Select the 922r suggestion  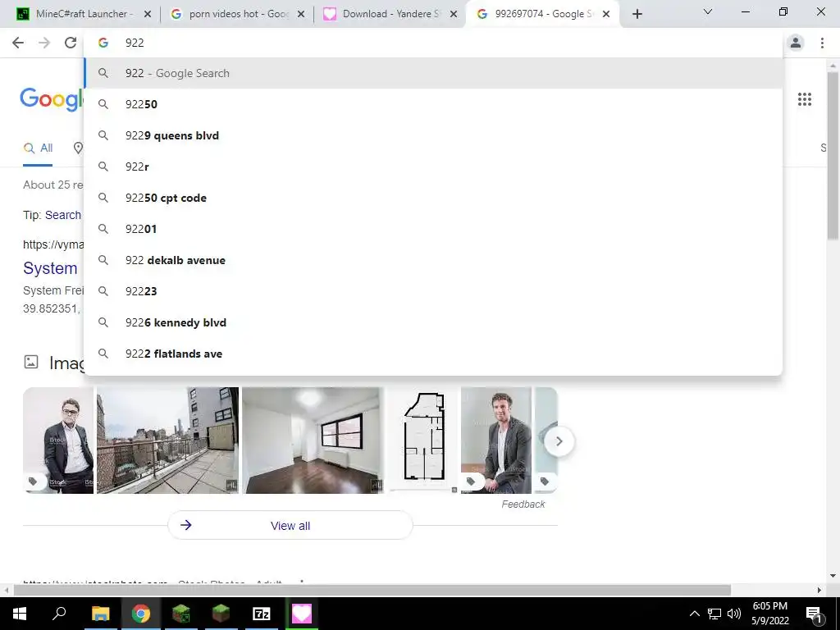pyautogui.click(x=433, y=167)
